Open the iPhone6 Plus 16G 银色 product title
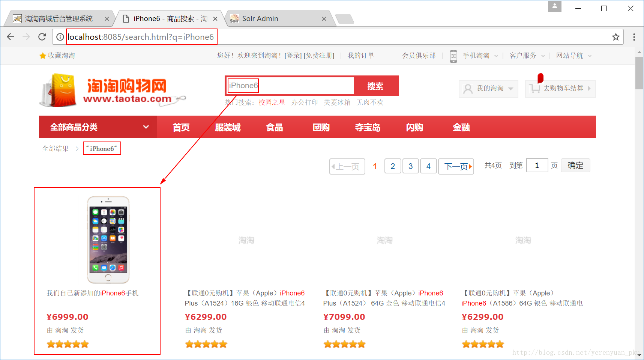The width and height of the screenshot is (644, 360). (245, 298)
